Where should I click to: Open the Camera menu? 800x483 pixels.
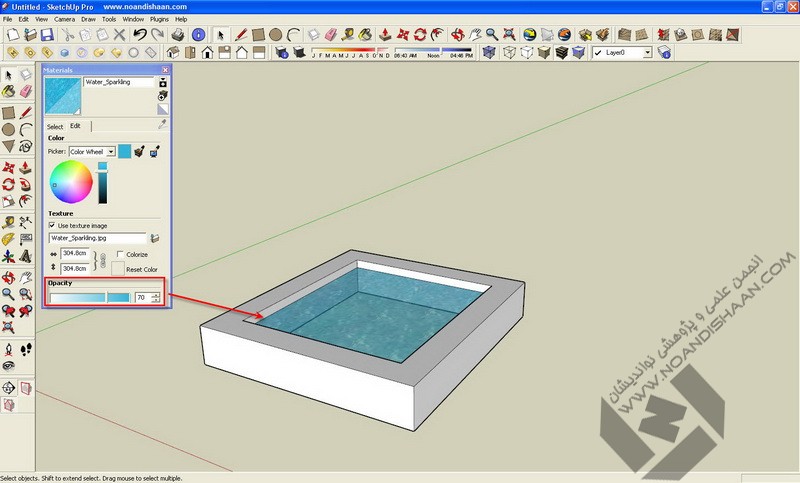[63, 19]
